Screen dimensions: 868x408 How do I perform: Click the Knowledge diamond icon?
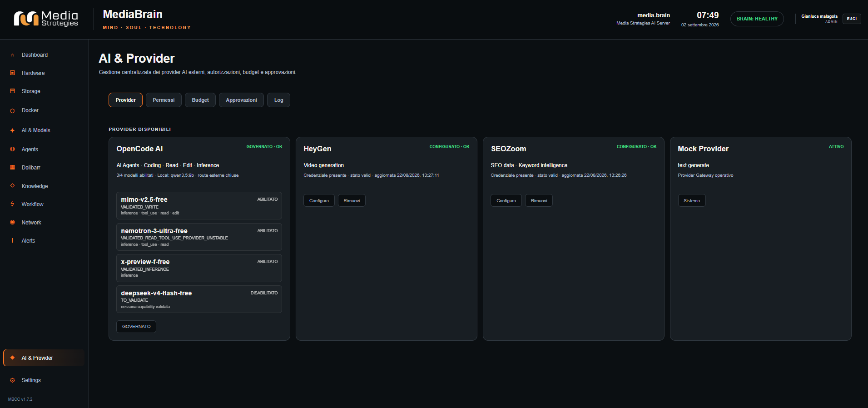(x=12, y=186)
